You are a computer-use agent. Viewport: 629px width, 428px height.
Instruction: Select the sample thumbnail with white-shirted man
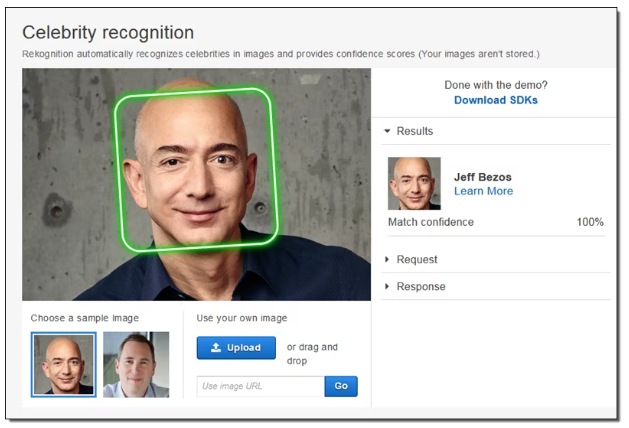pyautogui.click(x=136, y=365)
